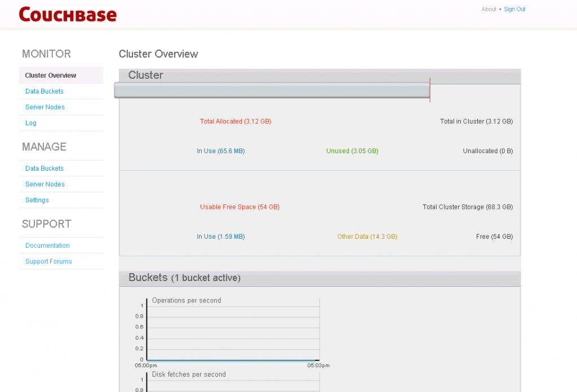Screen dimensions: 577x392
Task: Click the Operations per second graph
Action: point(233,330)
